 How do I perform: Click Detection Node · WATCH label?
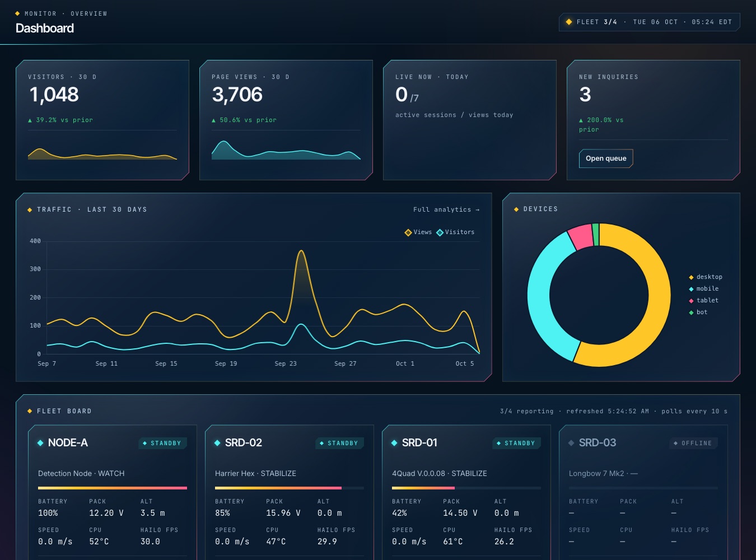click(81, 473)
